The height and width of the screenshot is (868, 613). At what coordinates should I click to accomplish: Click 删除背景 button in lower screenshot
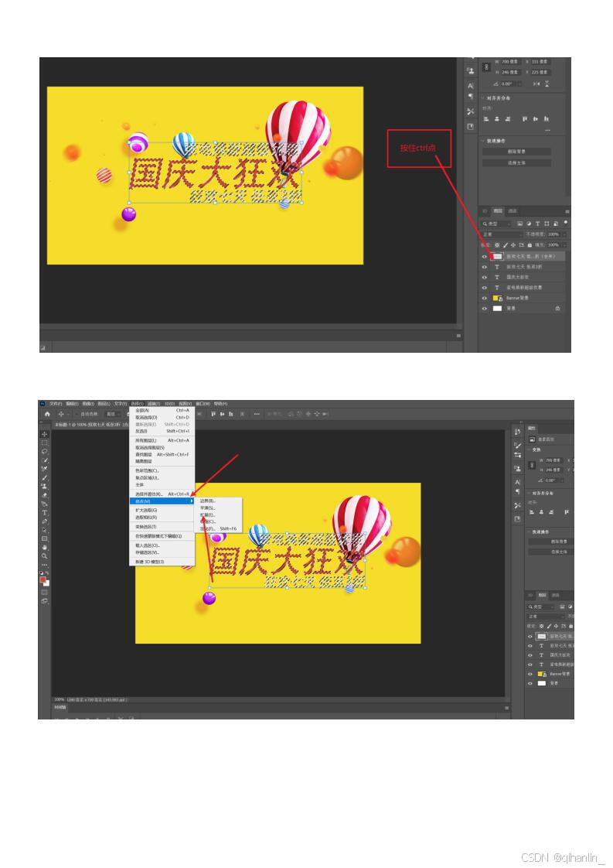pos(551,542)
